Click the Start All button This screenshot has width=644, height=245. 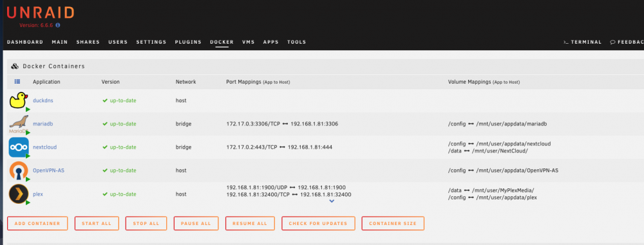(x=97, y=223)
